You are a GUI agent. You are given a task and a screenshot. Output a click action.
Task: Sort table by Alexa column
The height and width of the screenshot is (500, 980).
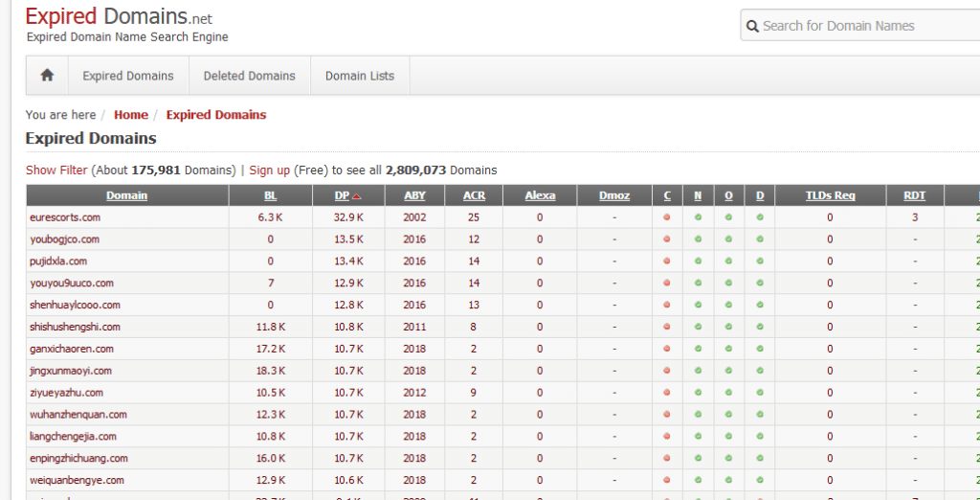tap(540, 195)
